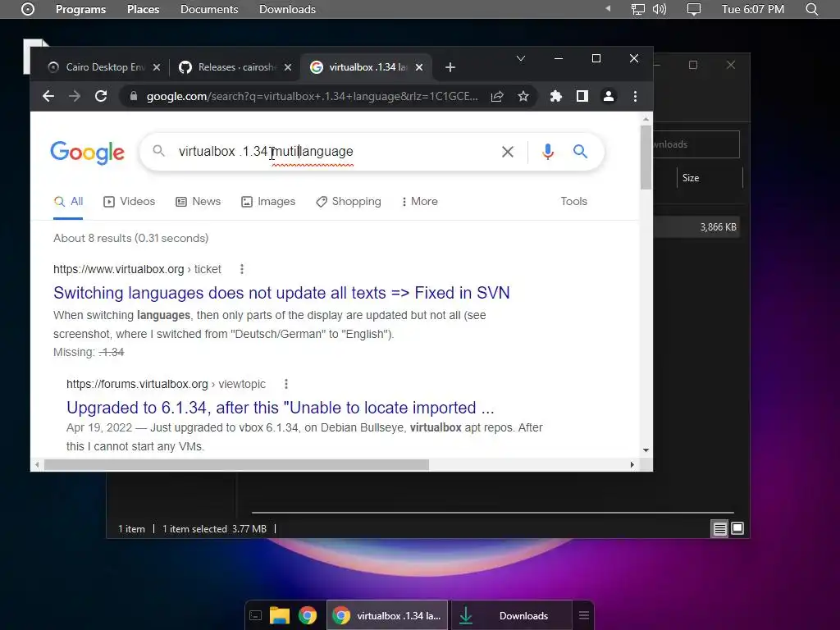This screenshot has height=630, width=840.
Task: Click the Chrome scrollbar down arrow
Action: (646, 450)
